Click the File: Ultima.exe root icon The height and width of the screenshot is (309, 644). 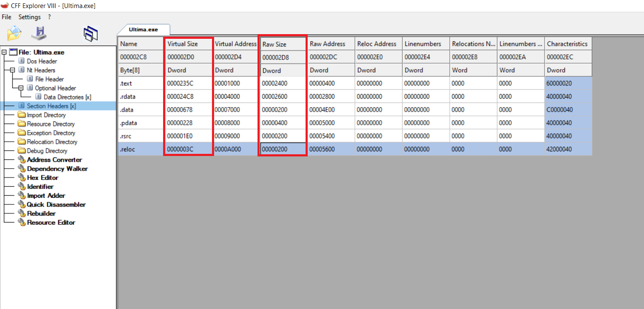pyautogui.click(x=13, y=52)
